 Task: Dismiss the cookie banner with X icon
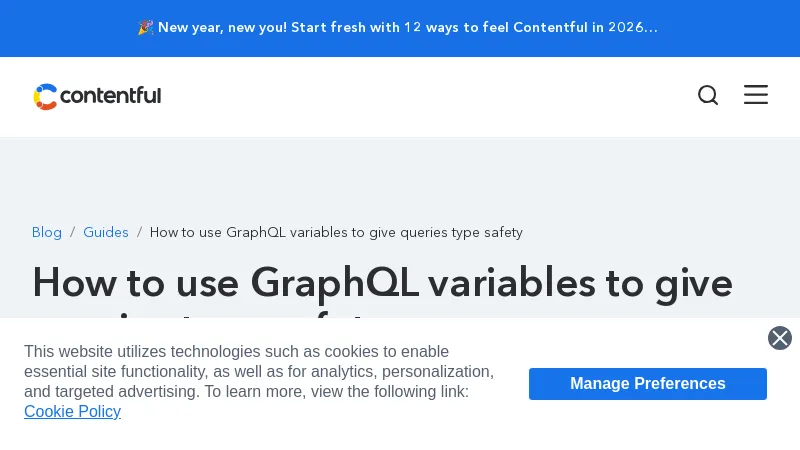click(x=780, y=338)
